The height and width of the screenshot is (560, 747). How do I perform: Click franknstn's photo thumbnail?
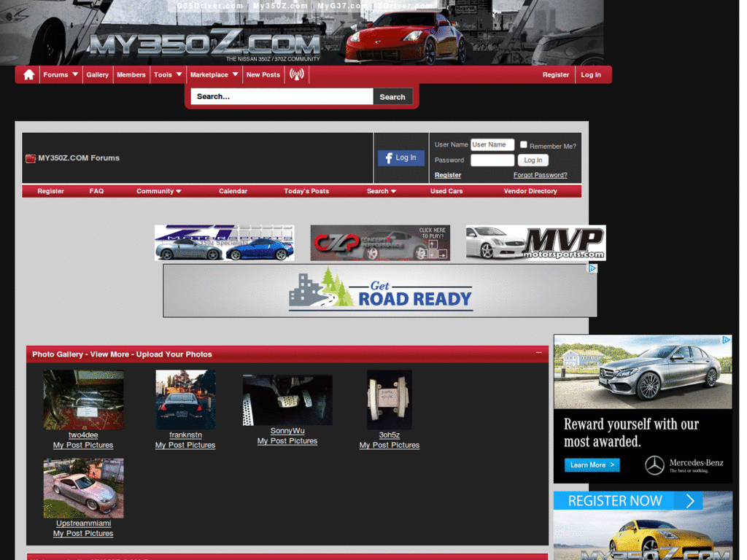pos(185,399)
